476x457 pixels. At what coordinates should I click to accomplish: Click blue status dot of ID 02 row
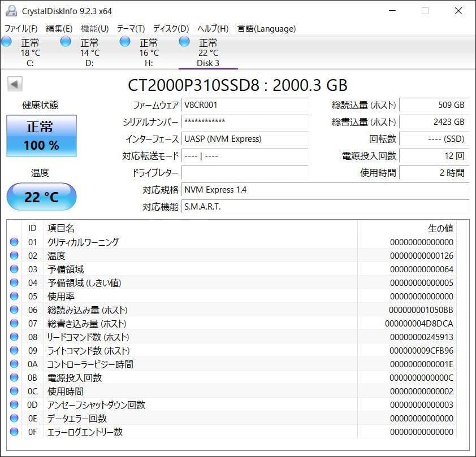click(14, 255)
